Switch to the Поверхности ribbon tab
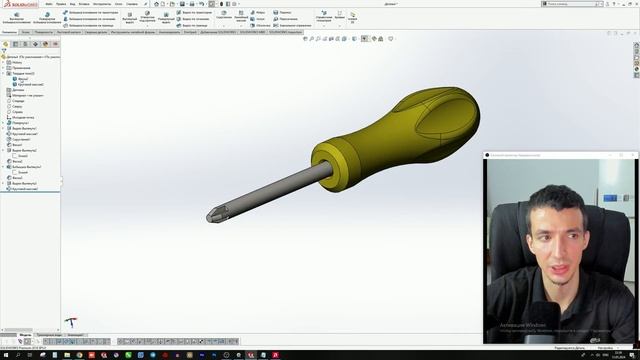This screenshot has width=640, height=360. pos(44,32)
